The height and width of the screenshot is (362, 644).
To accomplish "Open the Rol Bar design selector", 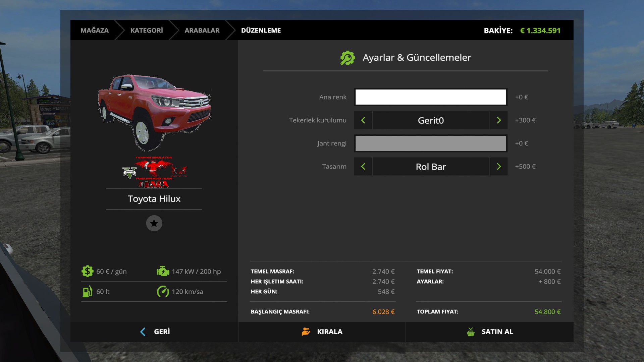I will point(431,167).
